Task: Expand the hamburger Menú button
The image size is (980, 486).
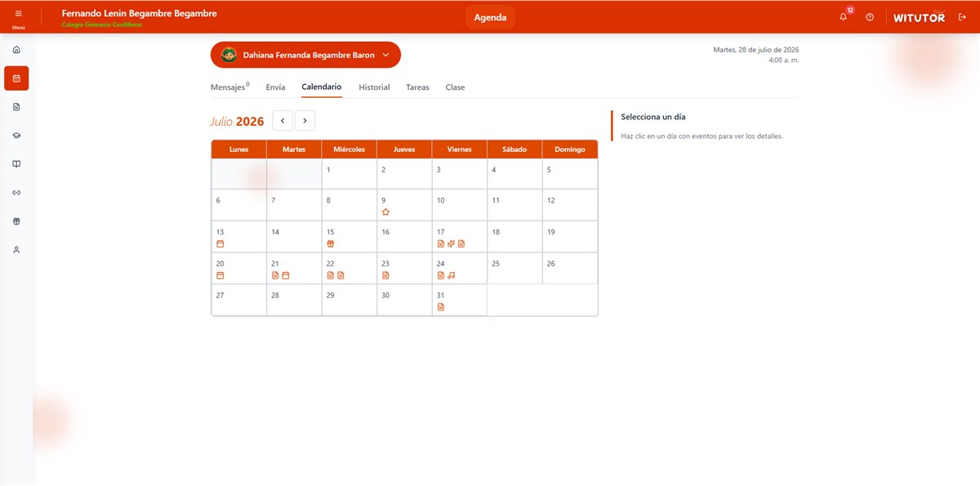Action: pyautogui.click(x=18, y=17)
